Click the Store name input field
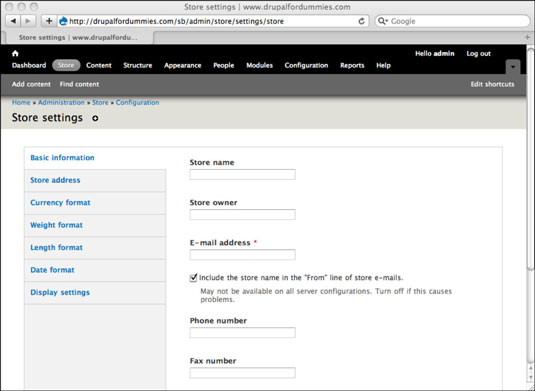Image resolution: width=535 pixels, height=391 pixels. point(243,174)
